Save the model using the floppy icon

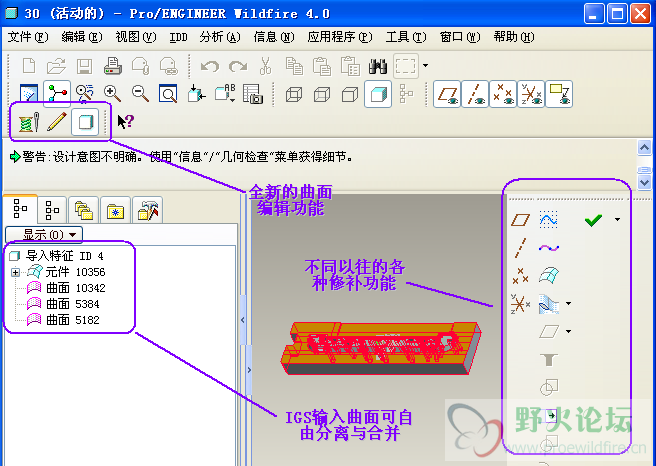pyautogui.click(x=84, y=66)
